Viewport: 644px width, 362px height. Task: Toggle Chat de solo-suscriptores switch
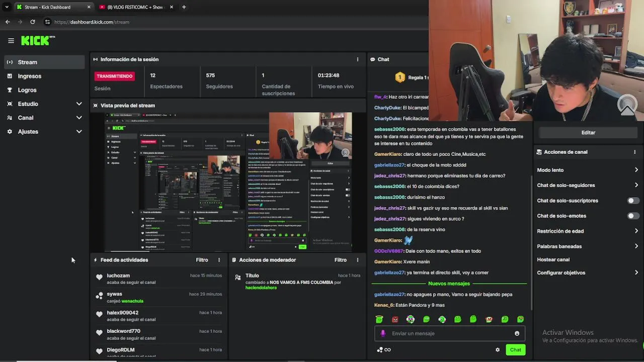tap(633, 201)
